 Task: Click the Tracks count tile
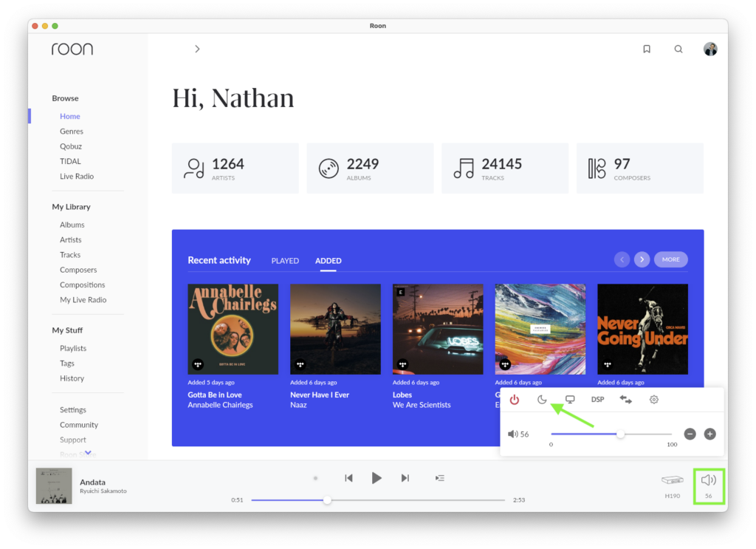click(505, 168)
